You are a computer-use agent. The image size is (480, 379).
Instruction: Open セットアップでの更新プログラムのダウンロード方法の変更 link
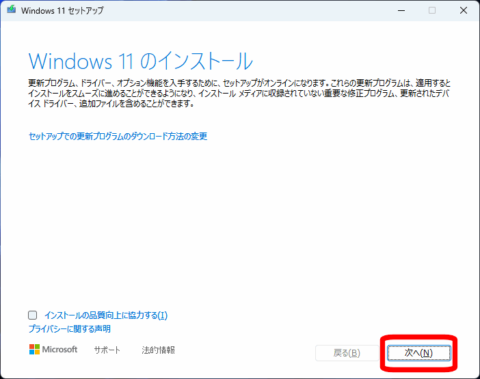click(x=118, y=136)
